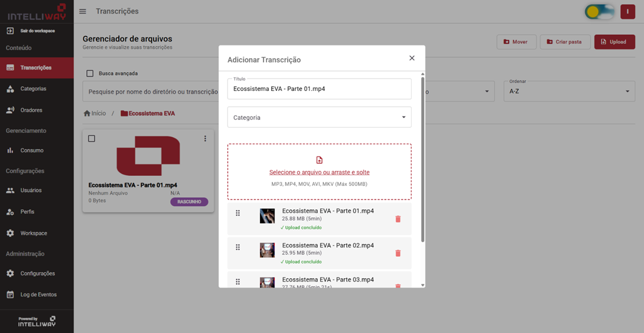Click the Título input field
The image size is (644, 333).
[x=319, y=89]
